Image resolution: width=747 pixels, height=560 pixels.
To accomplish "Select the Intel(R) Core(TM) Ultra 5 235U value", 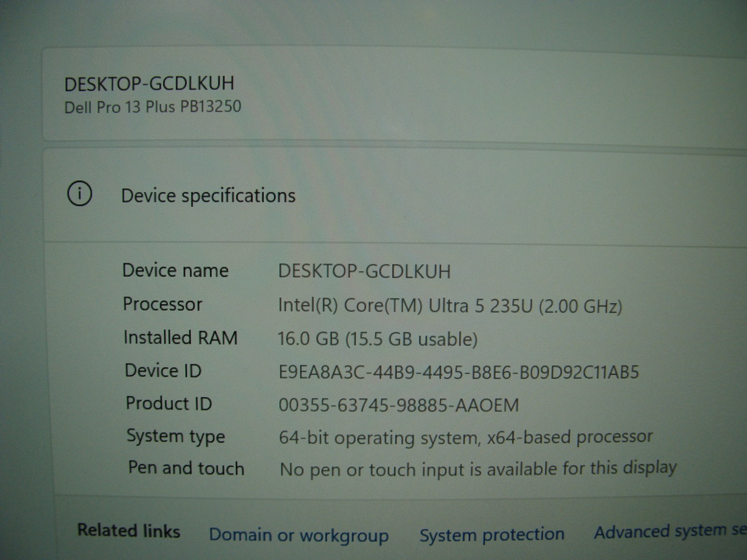I will click(x=450, y=306).
